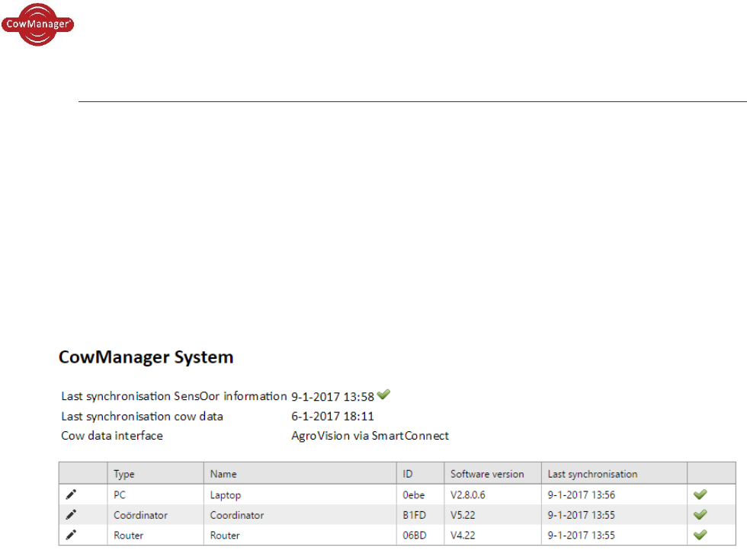Click SensOor synchronisation green checkmark
This screenshot has height=560, width=747.
click(x=383, y=395)
